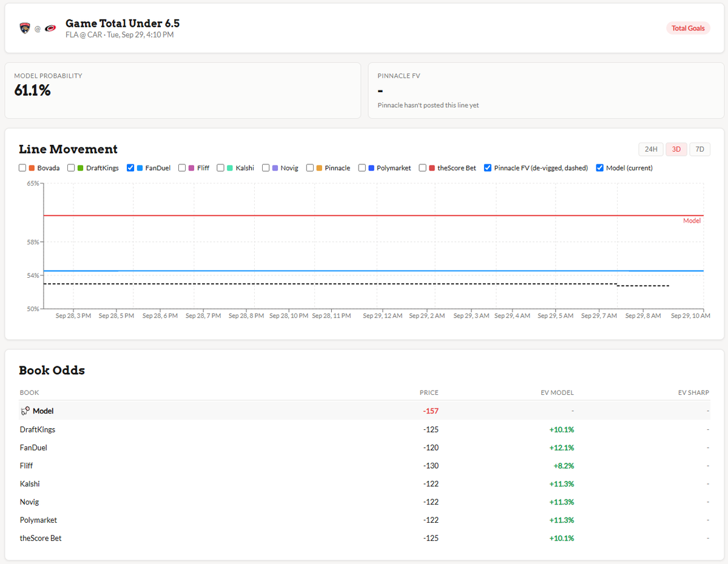Click the Fliff +8.2% EV value

pyautogui.click(x=564, y=466)
